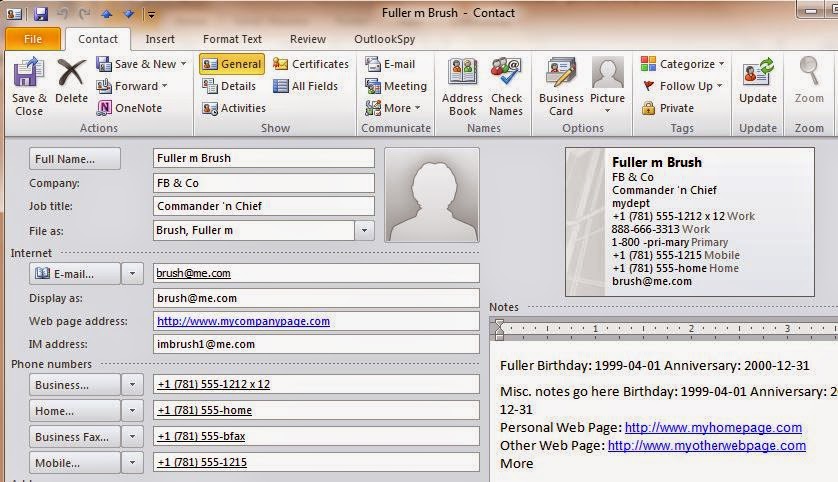The width and height of the screenshot is (838, 482).
Task: Open the Picture options
Action: pyautogui.click(x=607, y=85)
